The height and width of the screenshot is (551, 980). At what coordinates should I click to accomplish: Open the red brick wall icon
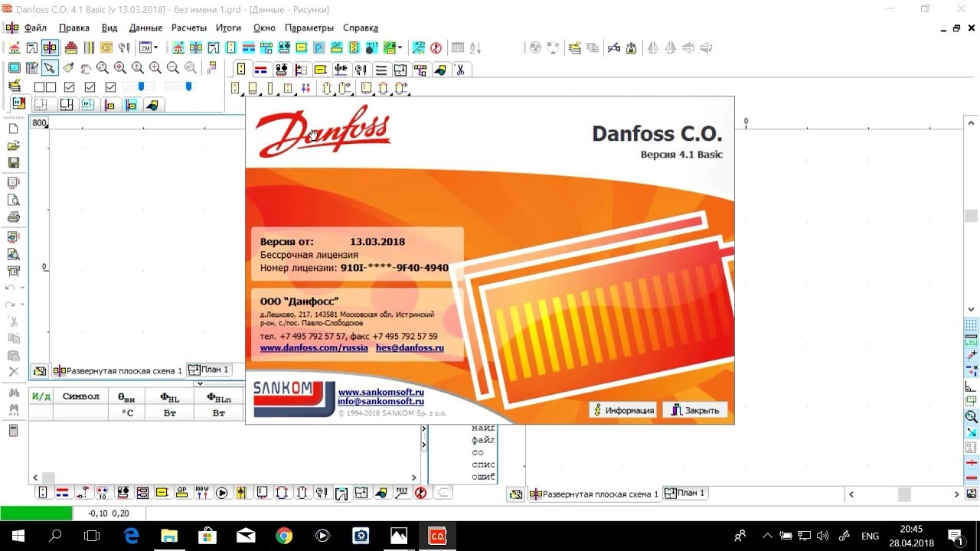tap(71, 47)
